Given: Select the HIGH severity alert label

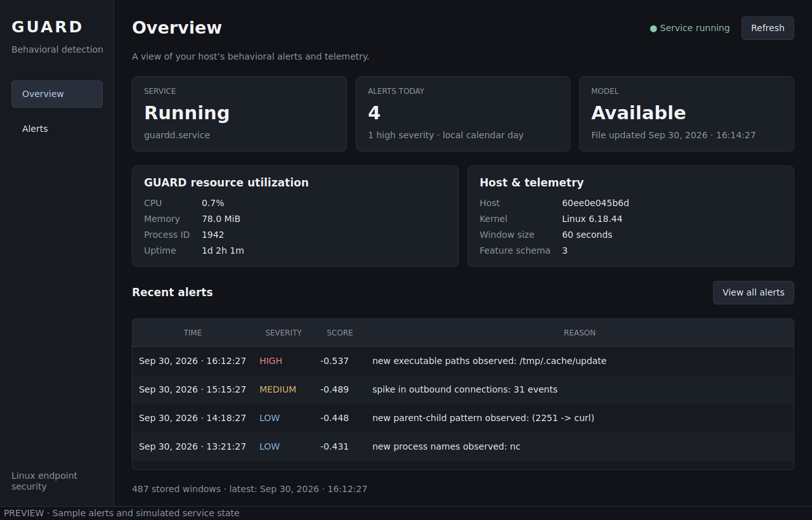Looking at the screenshot, I should point(271,361).
